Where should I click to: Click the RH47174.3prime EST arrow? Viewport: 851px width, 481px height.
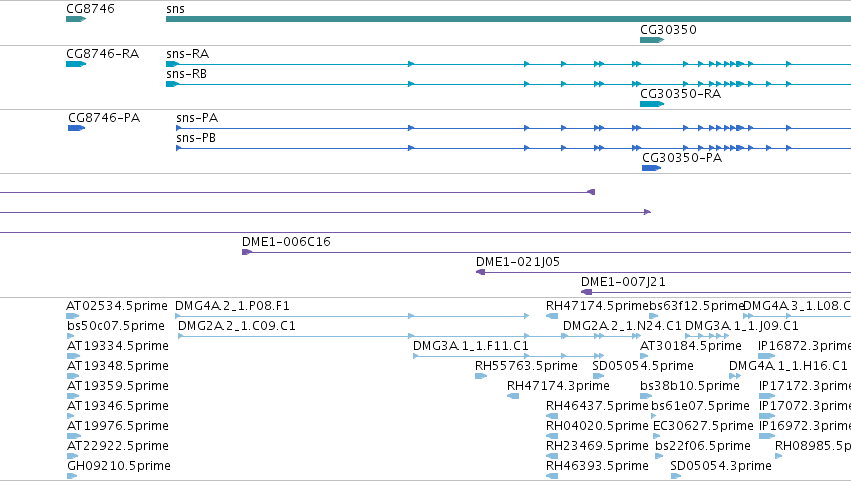point(513,396)
